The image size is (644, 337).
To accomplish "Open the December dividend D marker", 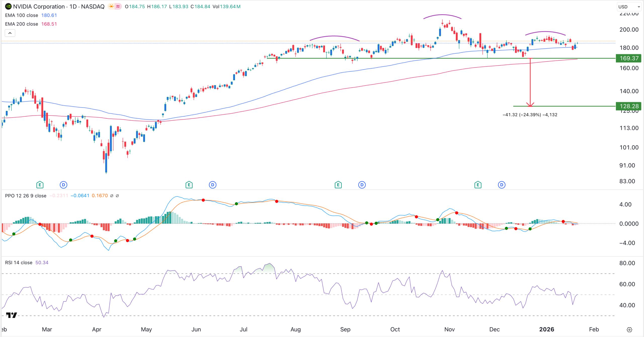I will 502,185.
